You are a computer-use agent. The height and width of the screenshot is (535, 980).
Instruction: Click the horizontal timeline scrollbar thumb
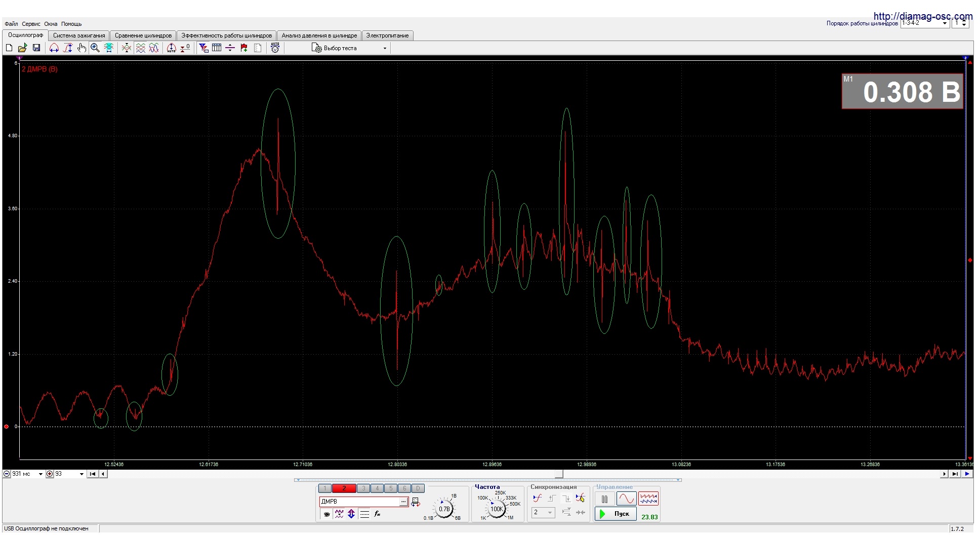559,474
